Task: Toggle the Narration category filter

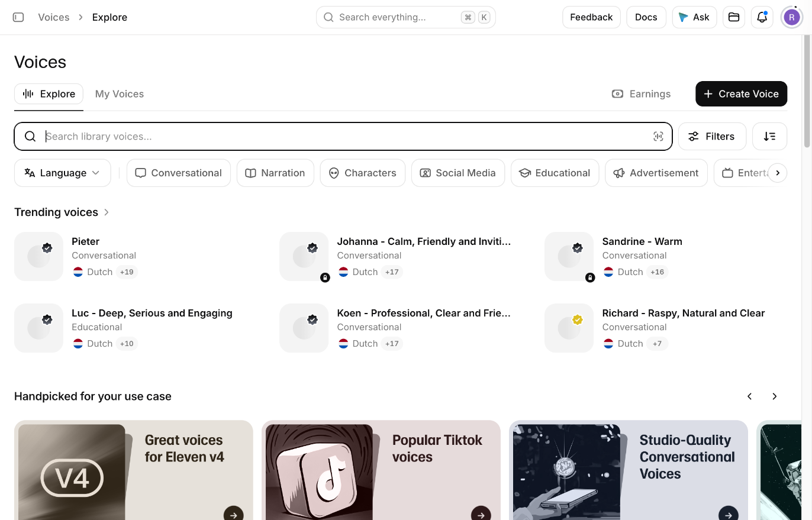Action: [x=275, y=173]
